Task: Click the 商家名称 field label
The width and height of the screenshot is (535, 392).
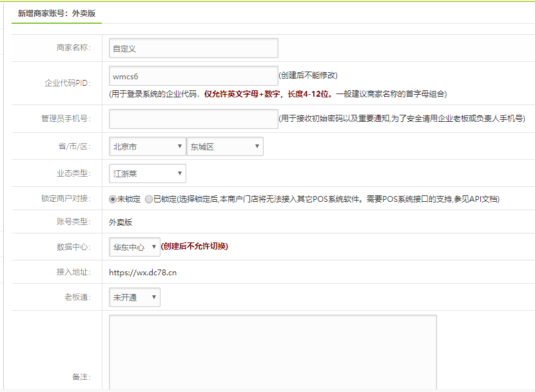Action: tap(73, 48)
